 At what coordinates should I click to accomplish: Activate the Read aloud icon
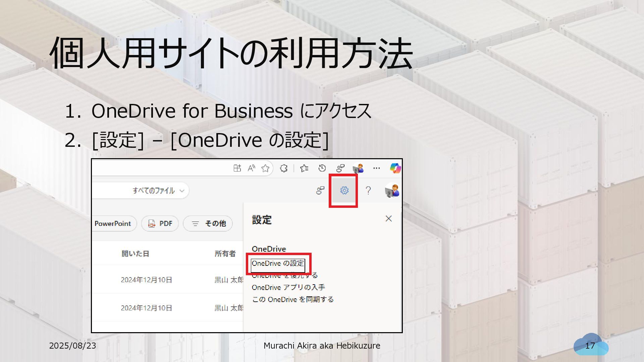coord(251,168)
